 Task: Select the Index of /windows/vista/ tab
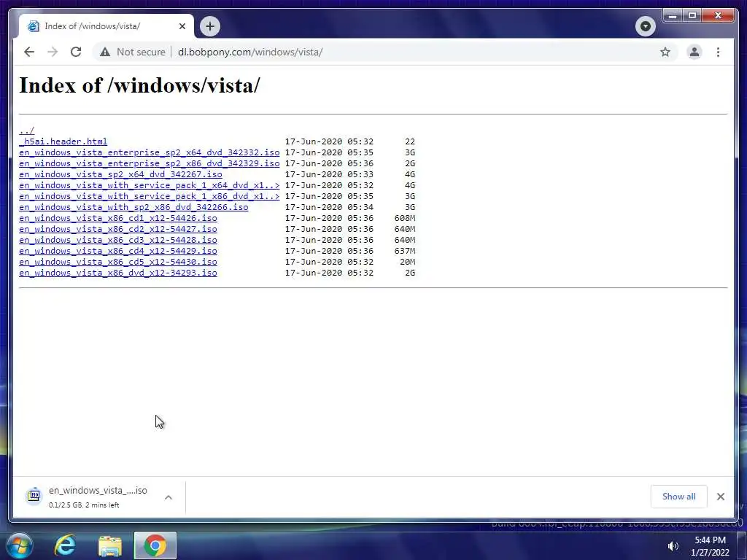[107, 26]
